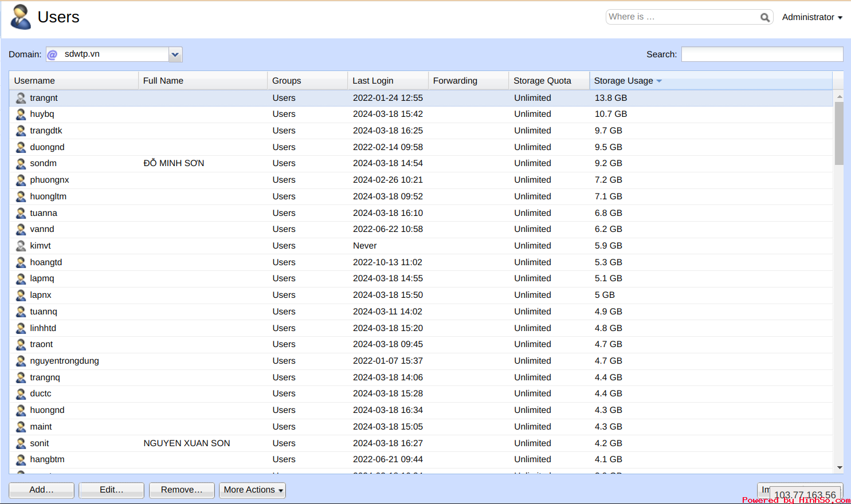Click the greyed user icon next to kimvt

(x=21, y=246)
